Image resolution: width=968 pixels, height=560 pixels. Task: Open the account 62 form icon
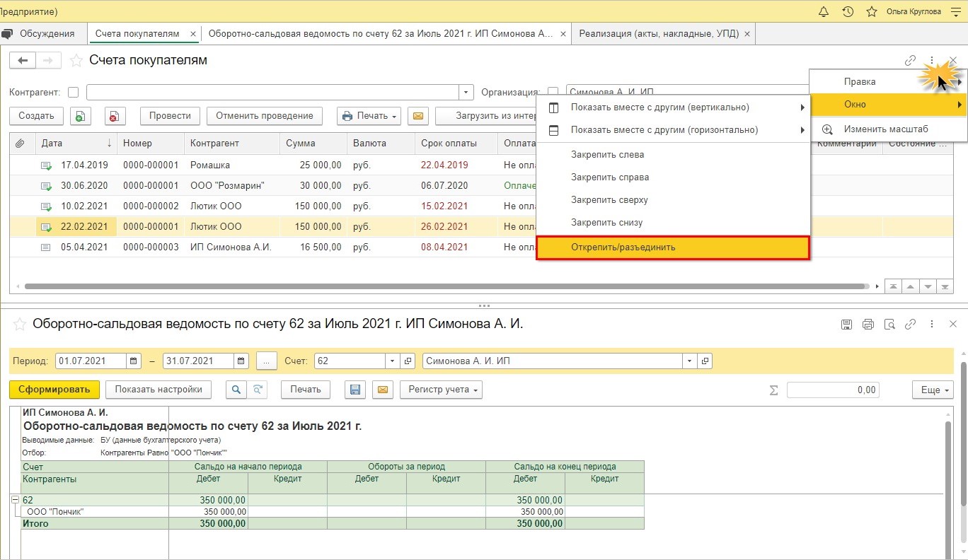[x=408, y=361]
